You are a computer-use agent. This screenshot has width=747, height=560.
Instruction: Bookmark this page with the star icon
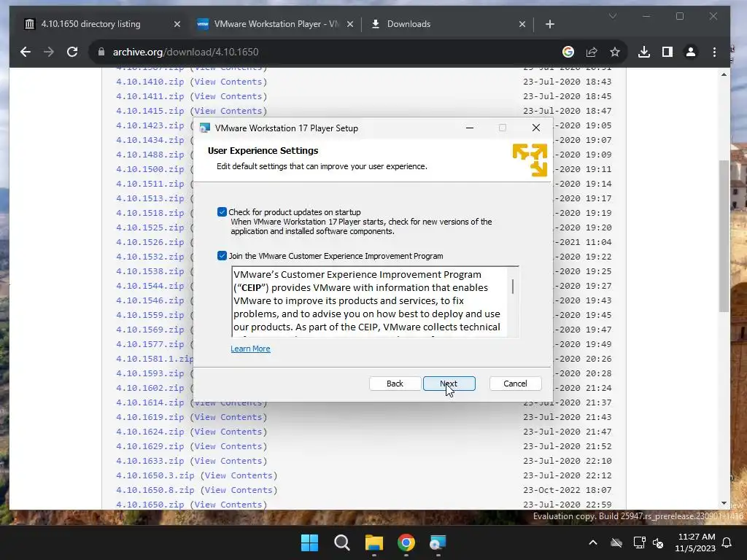[x=615, y=52]
